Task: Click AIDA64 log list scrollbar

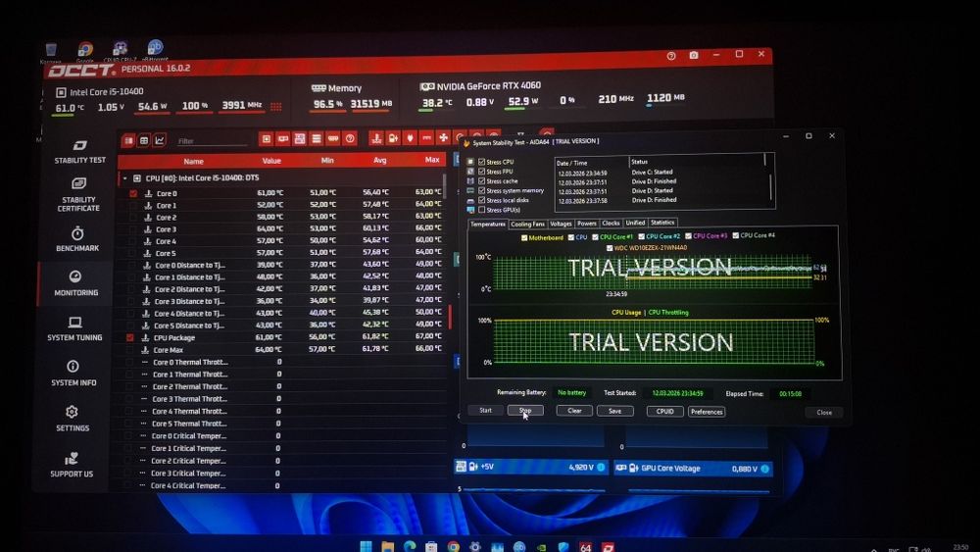Action: tap(770, 187)
